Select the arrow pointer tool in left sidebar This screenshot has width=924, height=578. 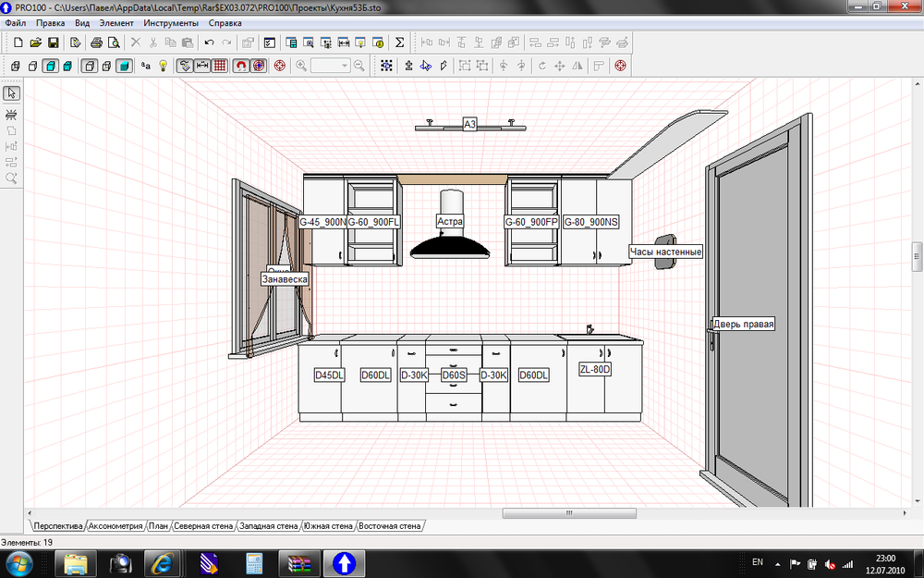pos(12,93)
